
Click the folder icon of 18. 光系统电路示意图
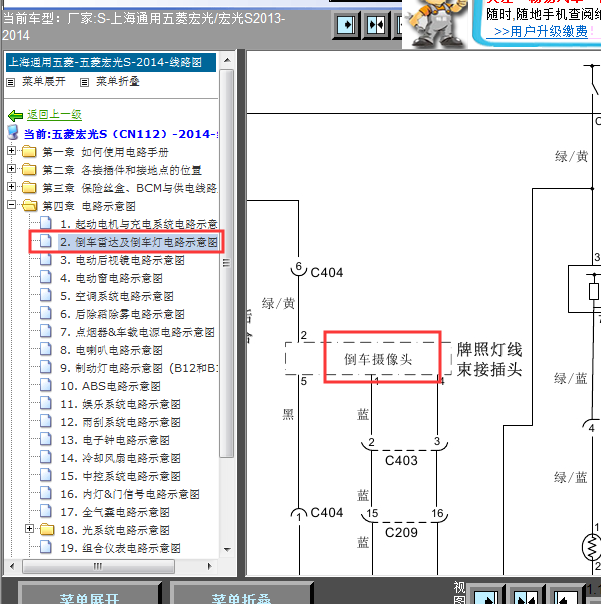pos(47,530)
